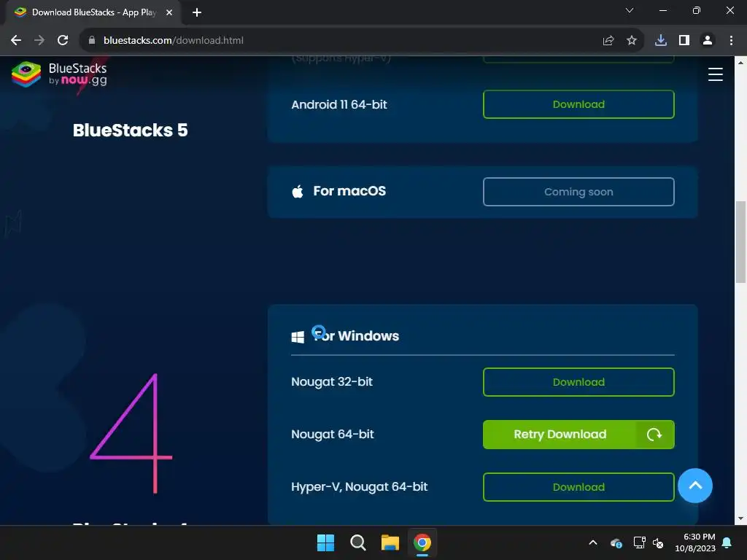Bookmark the page with the star icon
The width and height of the screenshot is (747, 560).
click(632, 41)
